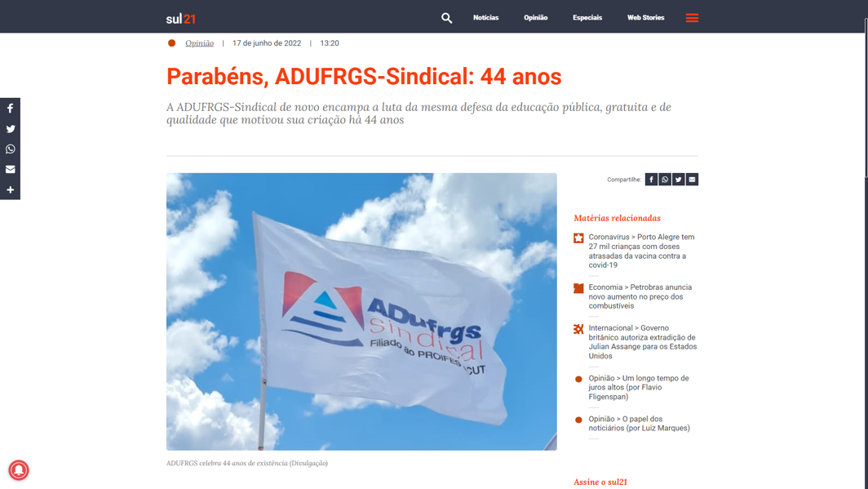The width and height of the screenshot is (868, 489).
Task: Open the Web Stories menu item
Action: [x=645, y=18]
